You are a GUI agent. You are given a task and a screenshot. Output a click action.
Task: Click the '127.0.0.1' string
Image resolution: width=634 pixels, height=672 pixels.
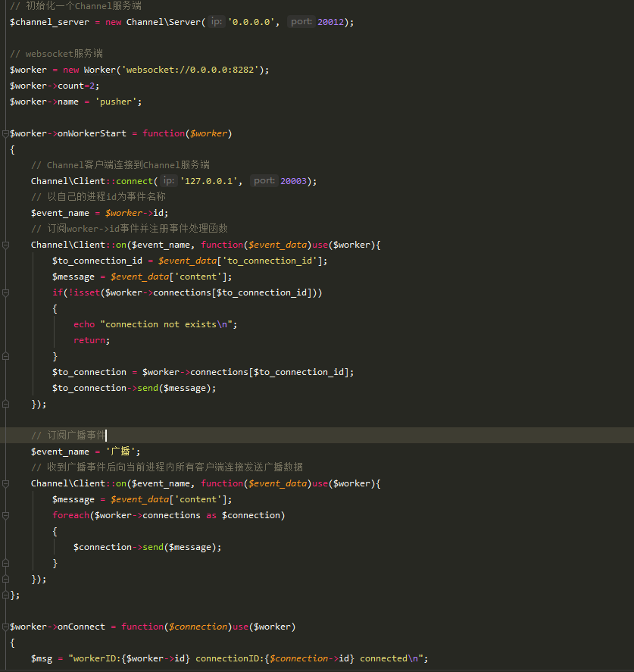coord(208,181)
